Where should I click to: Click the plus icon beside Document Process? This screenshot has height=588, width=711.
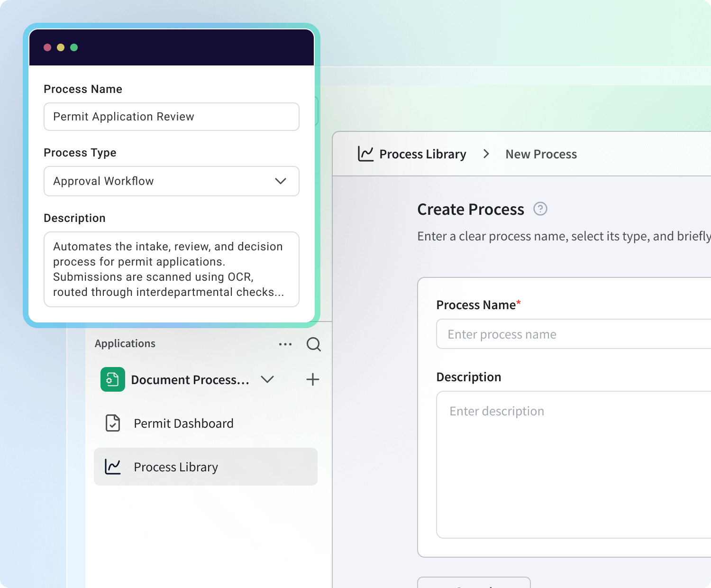click(x=313, y=379)
